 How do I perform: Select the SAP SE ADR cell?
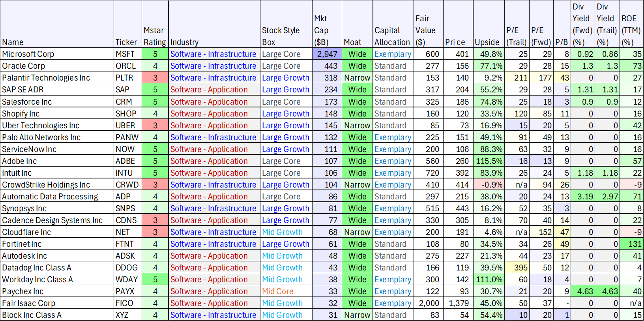(57, 90)
